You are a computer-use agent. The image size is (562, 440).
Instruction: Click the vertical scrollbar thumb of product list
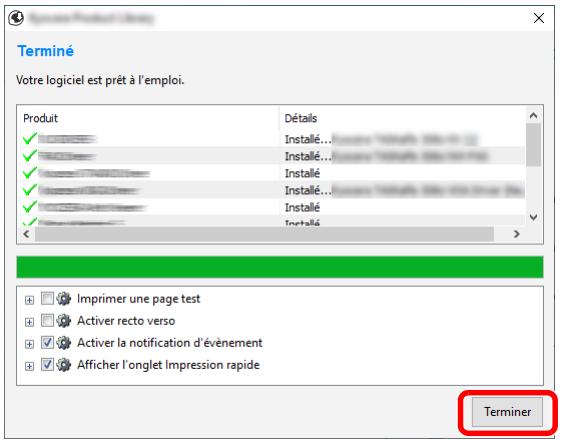533,145
